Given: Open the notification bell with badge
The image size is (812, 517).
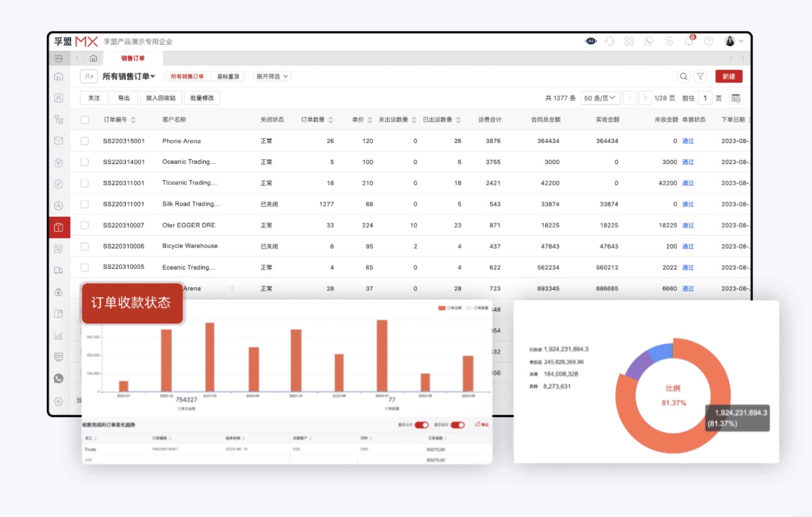Looking at the screenshot, I should 689,41.
